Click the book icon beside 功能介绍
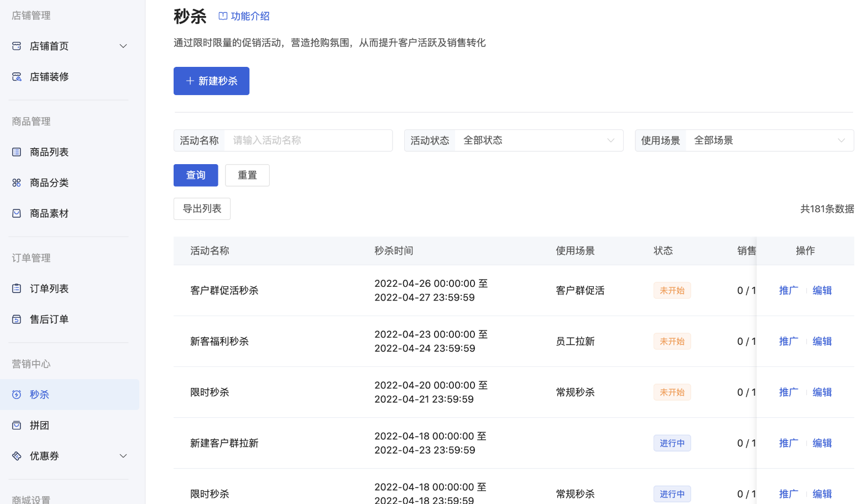 coord(223,16)
